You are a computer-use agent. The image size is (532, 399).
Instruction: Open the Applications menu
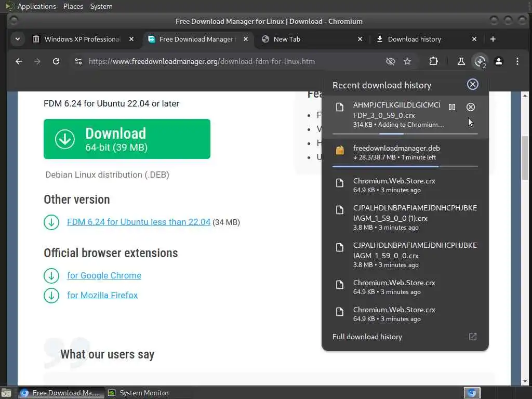pyautogui.click(x=37, y=6)
